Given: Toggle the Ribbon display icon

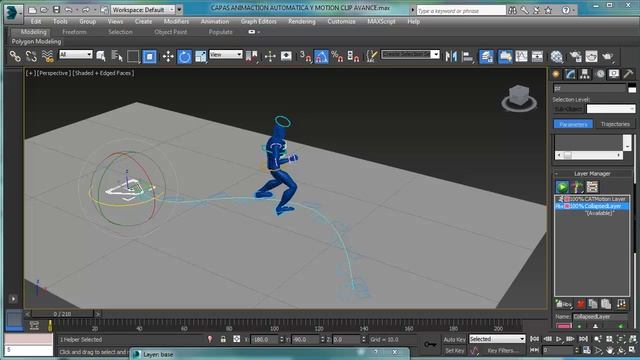Looking at the screenshot, I should [505, 56].
